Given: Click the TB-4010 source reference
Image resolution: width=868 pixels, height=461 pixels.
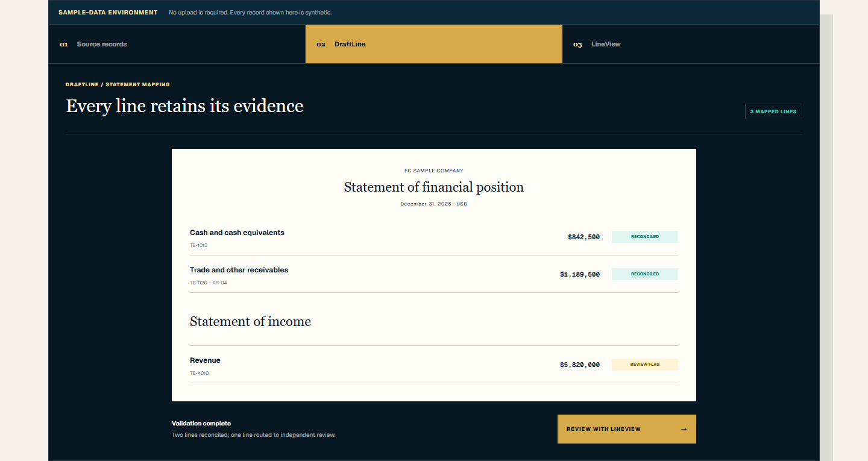Looking at the screenshot, I should (200, 373).
